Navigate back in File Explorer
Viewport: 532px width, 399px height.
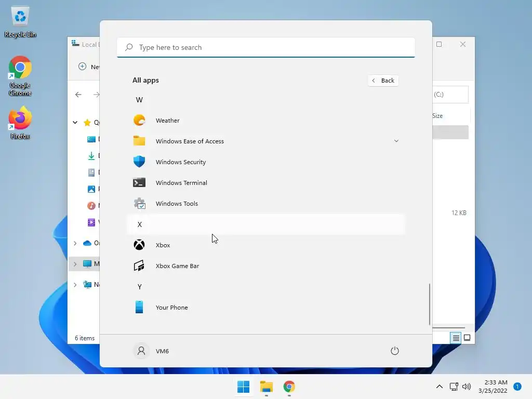click(78, 95)
